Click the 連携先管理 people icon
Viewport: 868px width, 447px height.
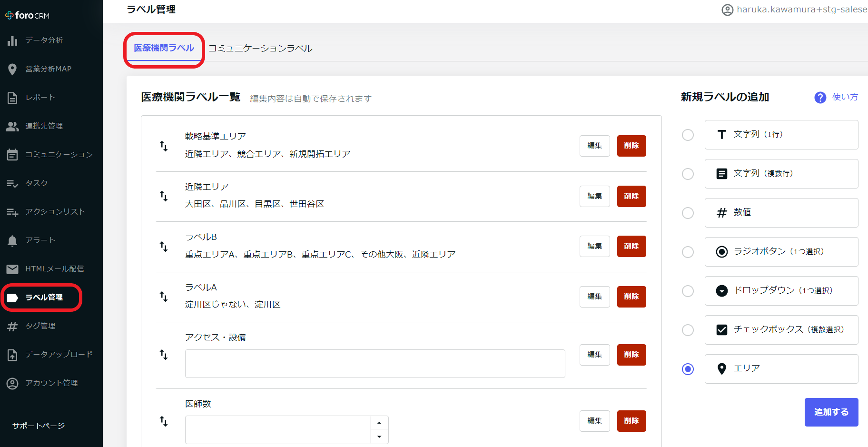(12, 126)
